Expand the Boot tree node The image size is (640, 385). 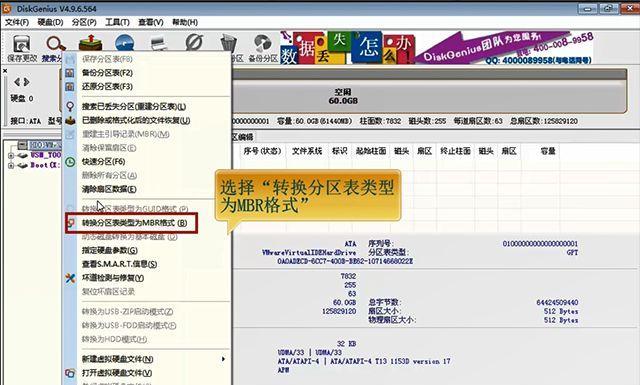pyautogui.click(x=11, y=165)
